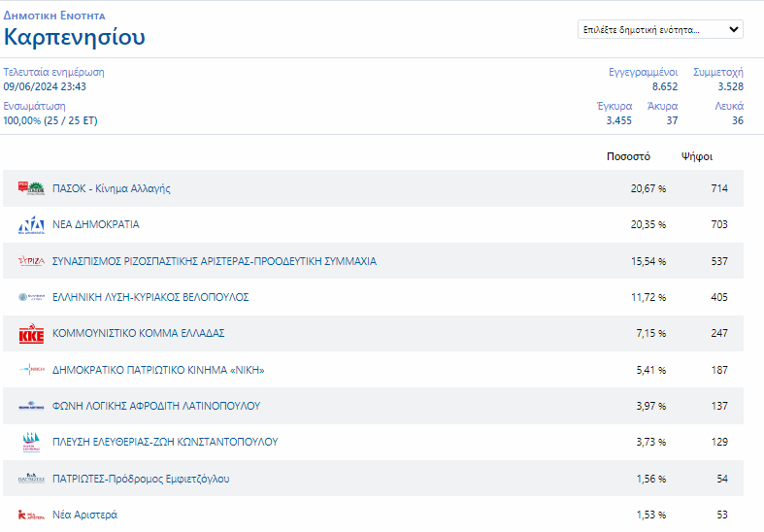Select Φωνή Λογικής vote count 137
The height and width of the screenshot is (532, 764).
pyautogui.click(x=719, y=407)
